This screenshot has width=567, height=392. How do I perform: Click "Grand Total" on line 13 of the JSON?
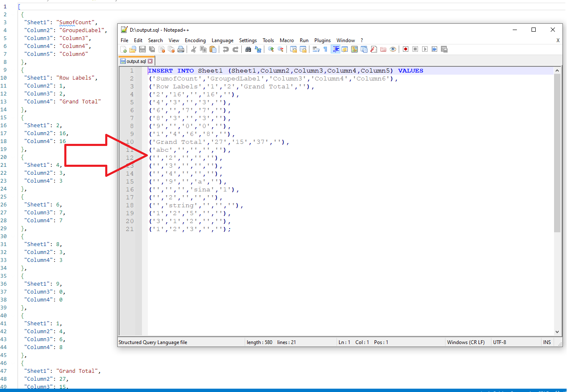(80, 102)
